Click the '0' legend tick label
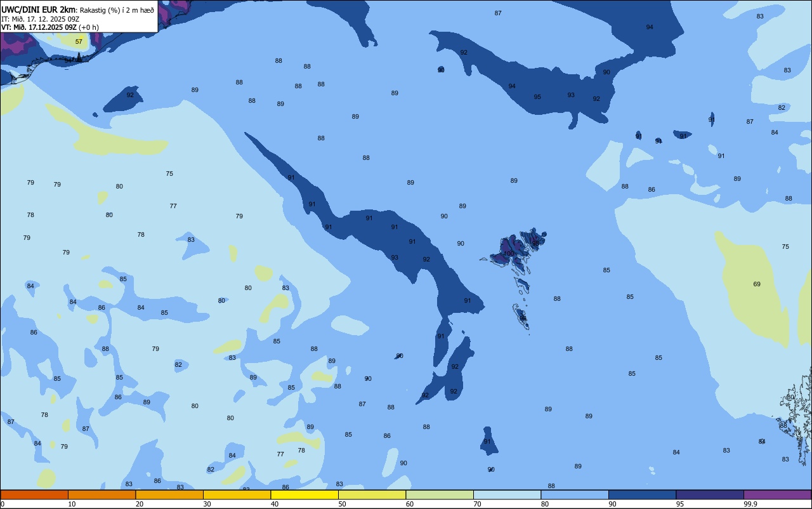812x509 pixels. (x=3, y=504)
